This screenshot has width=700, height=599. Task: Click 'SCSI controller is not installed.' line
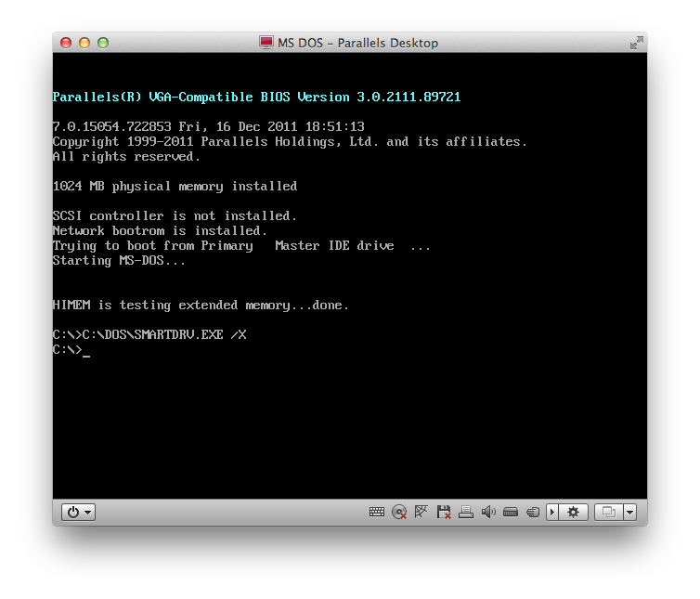pyautogui.click(x=175, y=215)
